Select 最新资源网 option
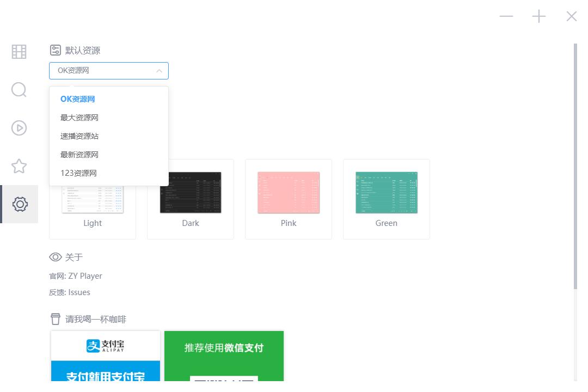Screen dimensions: 588x392 point(79,155)
